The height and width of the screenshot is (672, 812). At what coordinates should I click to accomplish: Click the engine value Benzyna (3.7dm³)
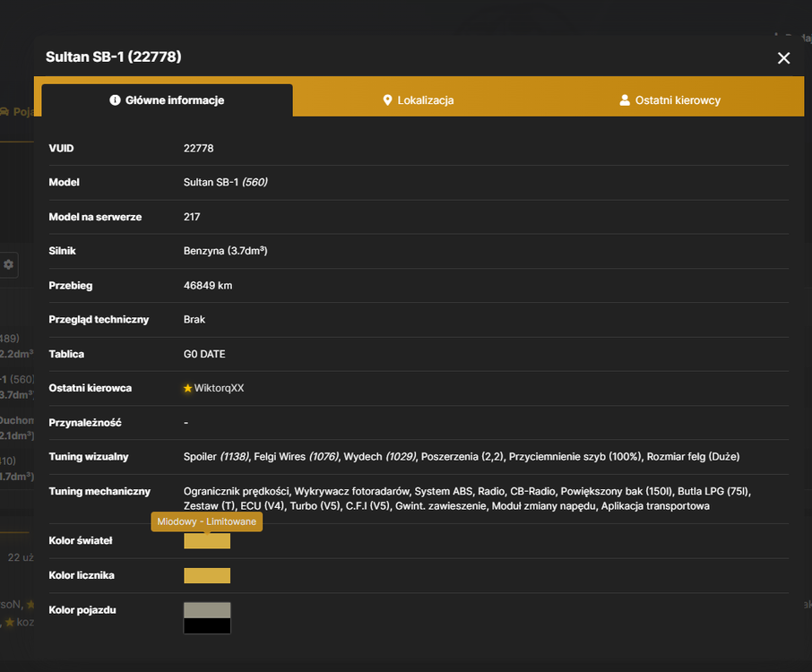tap(225, 251)
